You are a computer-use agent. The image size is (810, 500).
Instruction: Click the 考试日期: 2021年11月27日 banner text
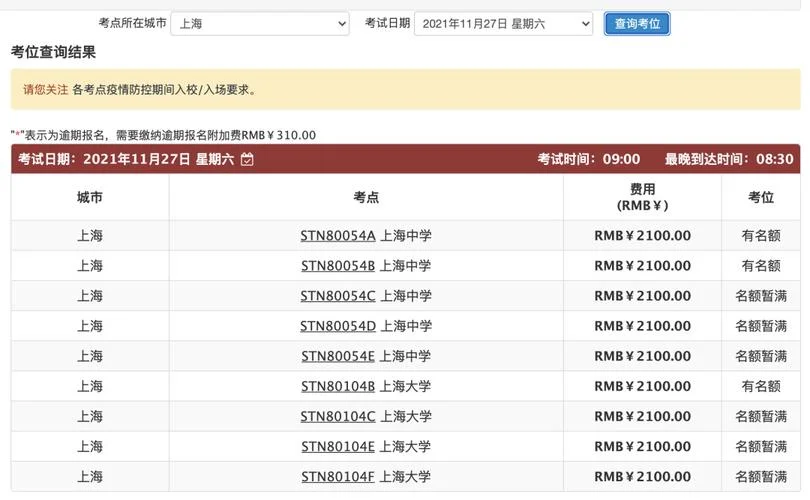[126, 159]
